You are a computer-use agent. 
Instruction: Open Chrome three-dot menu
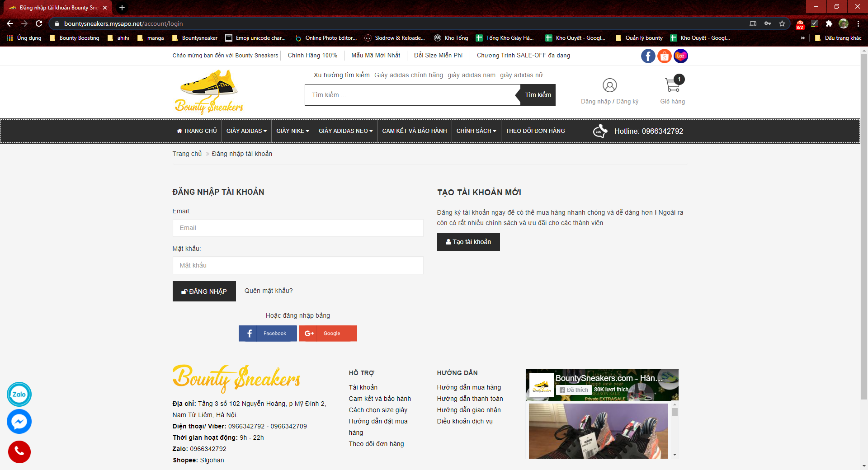point(858,23)
